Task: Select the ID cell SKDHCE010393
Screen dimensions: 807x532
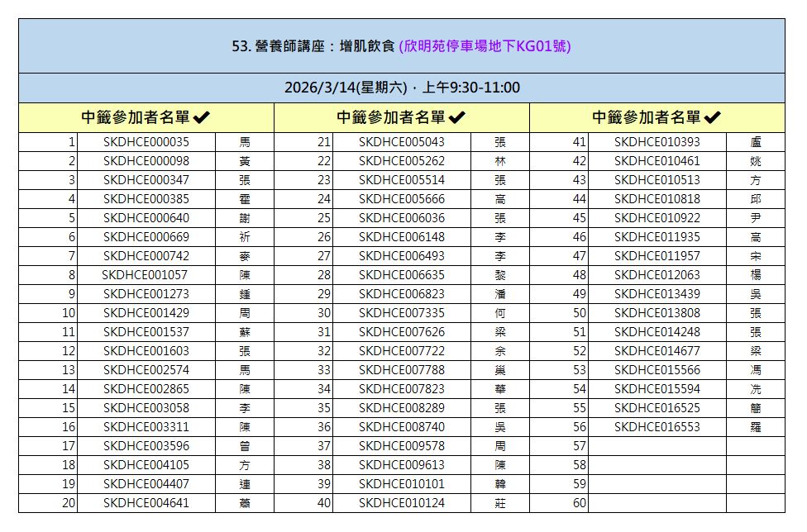Action: pyautogui.click(x=657, y=142)
